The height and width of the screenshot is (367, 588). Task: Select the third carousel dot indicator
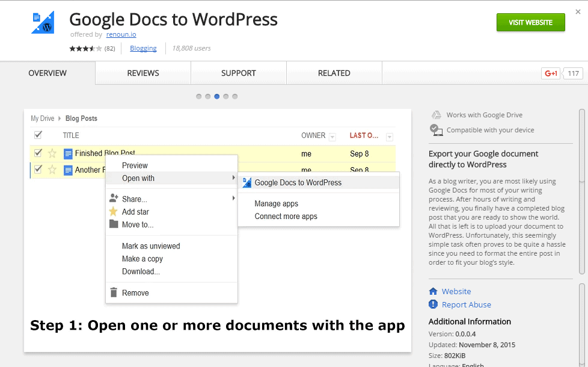(x=216, y=96)
